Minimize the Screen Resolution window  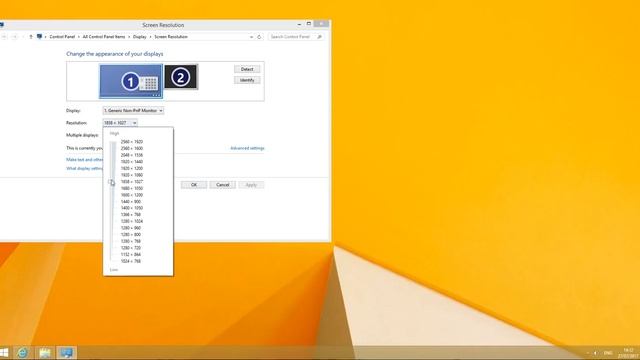(299, 24)
